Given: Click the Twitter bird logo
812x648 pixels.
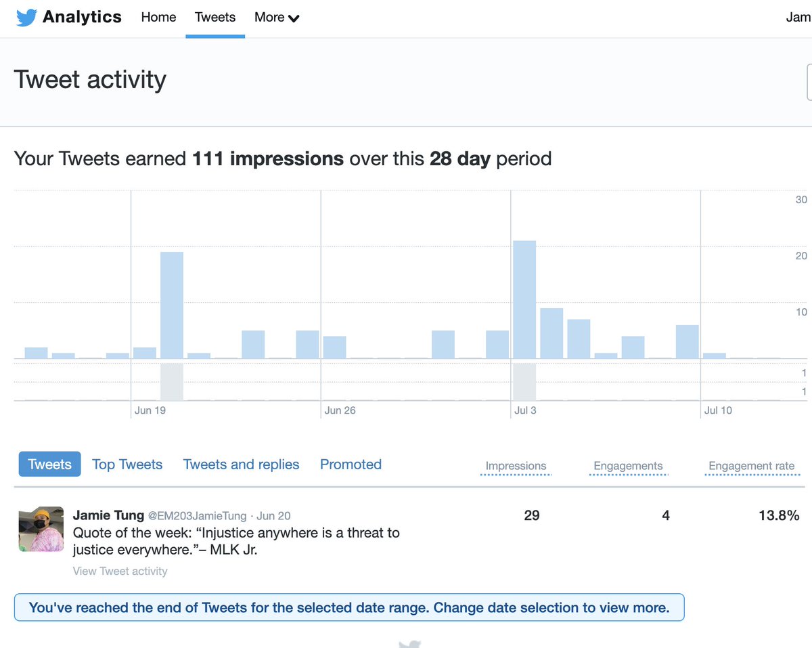Looking at the screenshot, I should click(x=26, y=18).
